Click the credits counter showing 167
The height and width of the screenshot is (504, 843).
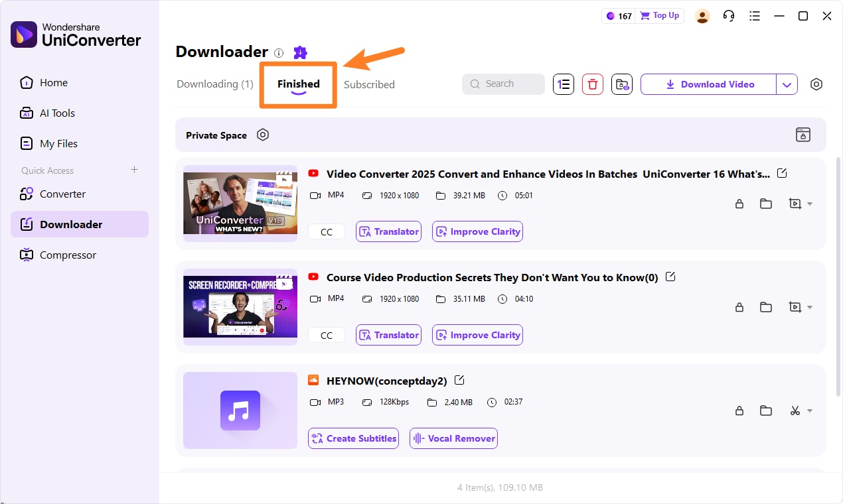[618, 16]
